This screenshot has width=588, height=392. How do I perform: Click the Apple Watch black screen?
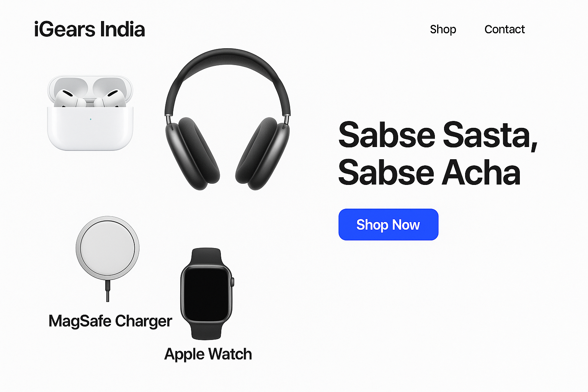[x=207, y=294]
